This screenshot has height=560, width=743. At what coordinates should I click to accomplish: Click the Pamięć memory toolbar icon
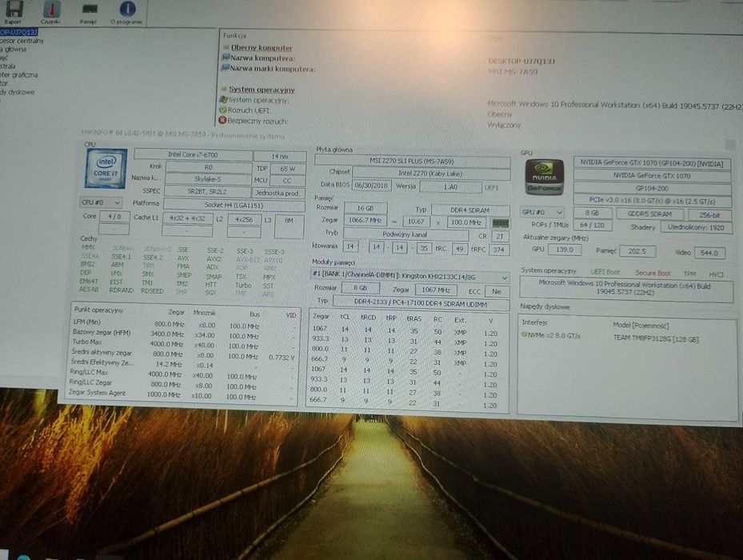coord(89,11)
